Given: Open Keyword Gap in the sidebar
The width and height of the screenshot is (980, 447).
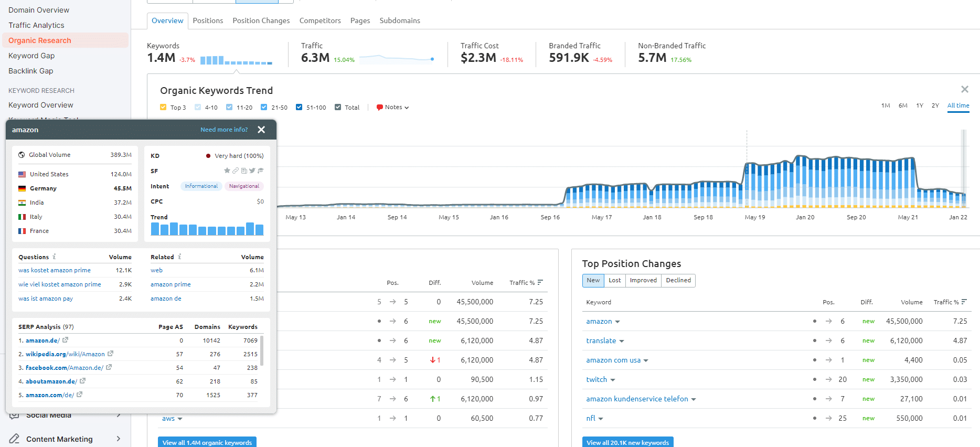Looking at the screenshot, I should pos(31,56).
